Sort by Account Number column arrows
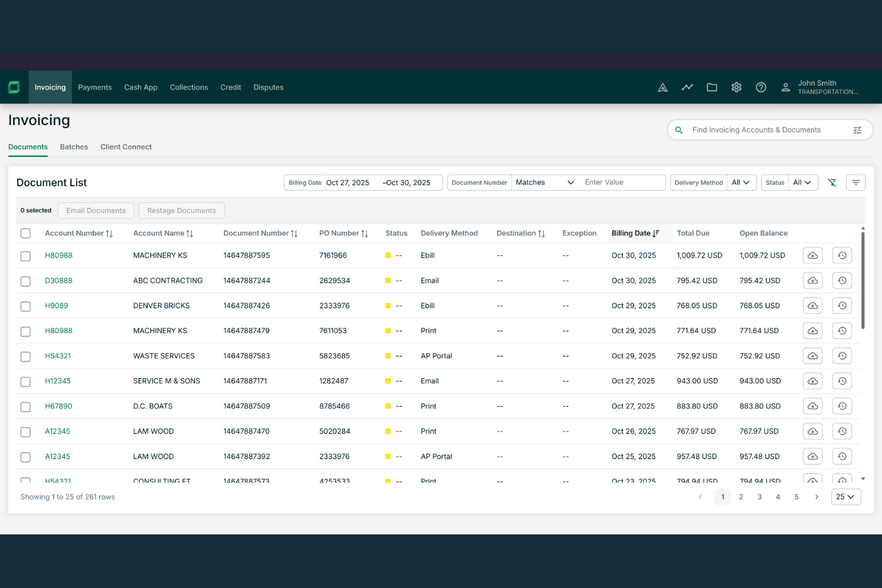 (109, 234)
